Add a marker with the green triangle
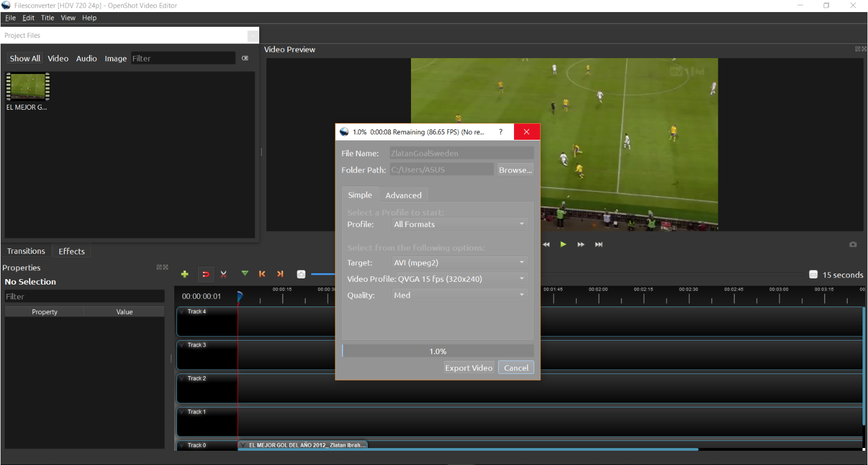The height and width of the screenshot is (465, 868). (x=245, y=273)
